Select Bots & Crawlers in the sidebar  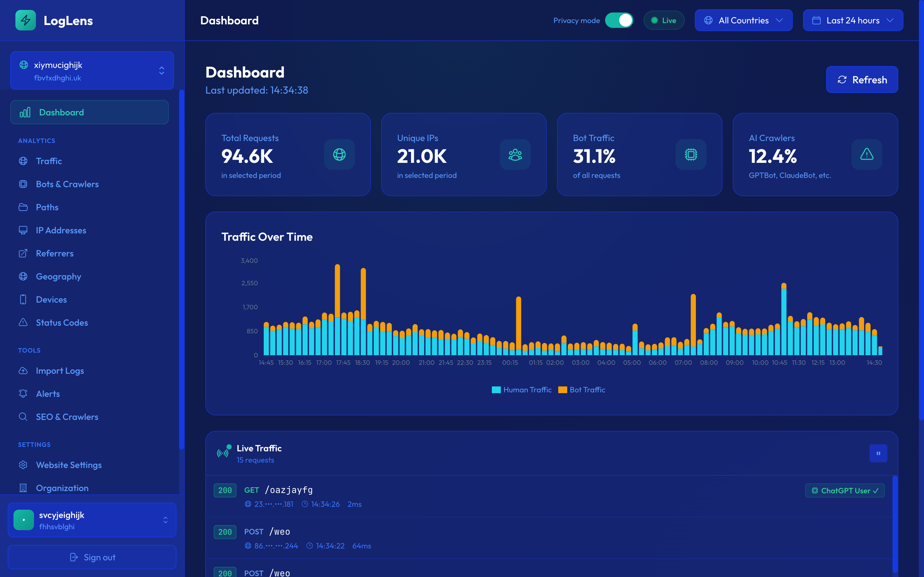coord(67,184)
